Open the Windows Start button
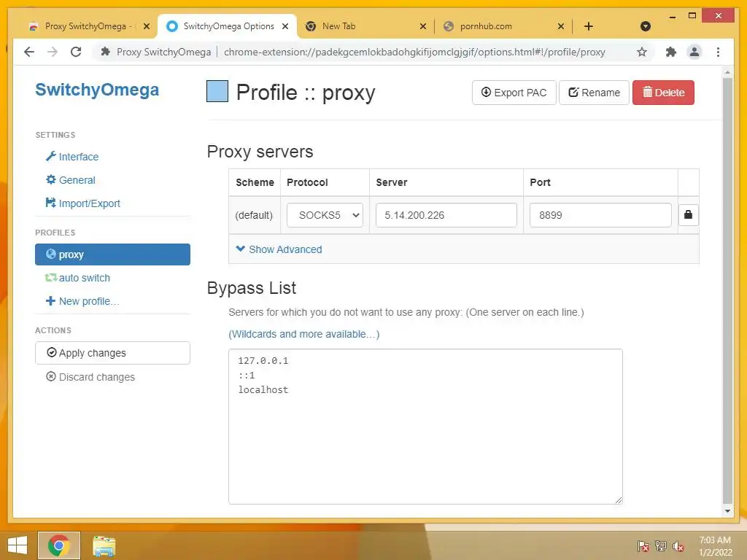 coord(18,545)
